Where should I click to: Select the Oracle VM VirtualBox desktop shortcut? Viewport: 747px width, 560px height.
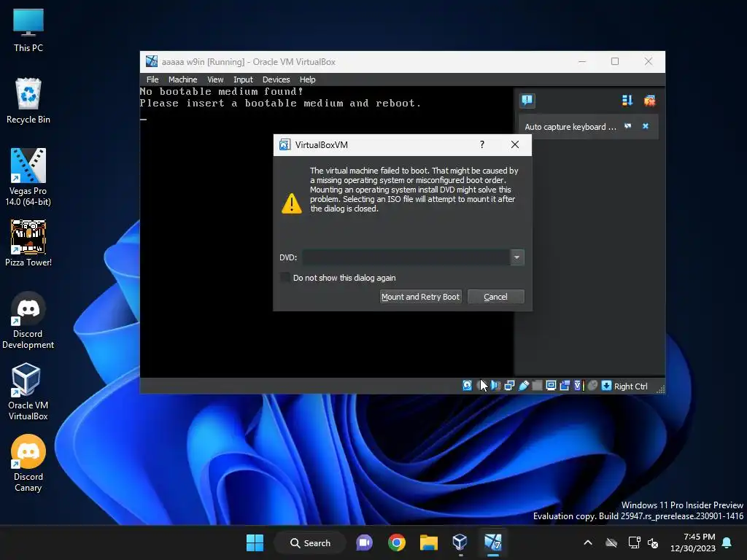click(28, 392)
